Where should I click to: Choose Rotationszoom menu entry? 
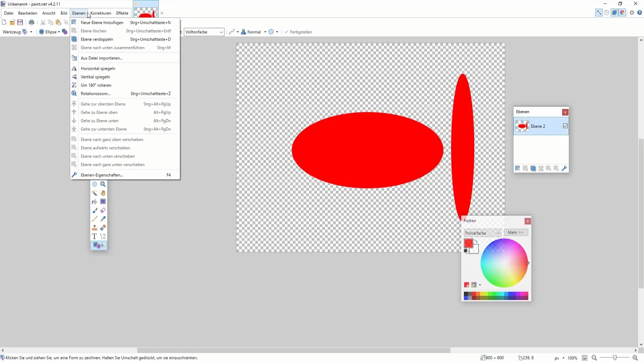coord(125,94)
